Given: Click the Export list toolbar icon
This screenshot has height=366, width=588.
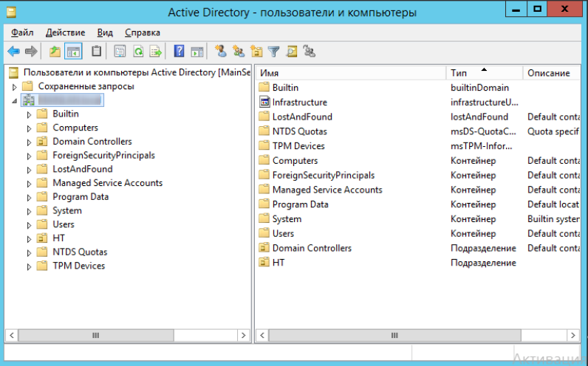Looking at the screenshot, I should pyautogui.click(x=156, y=52).
